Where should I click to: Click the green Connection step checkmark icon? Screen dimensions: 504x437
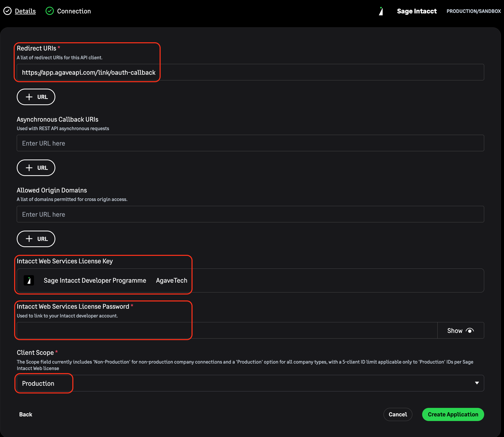pyautogui.click(x=50, y=11)
